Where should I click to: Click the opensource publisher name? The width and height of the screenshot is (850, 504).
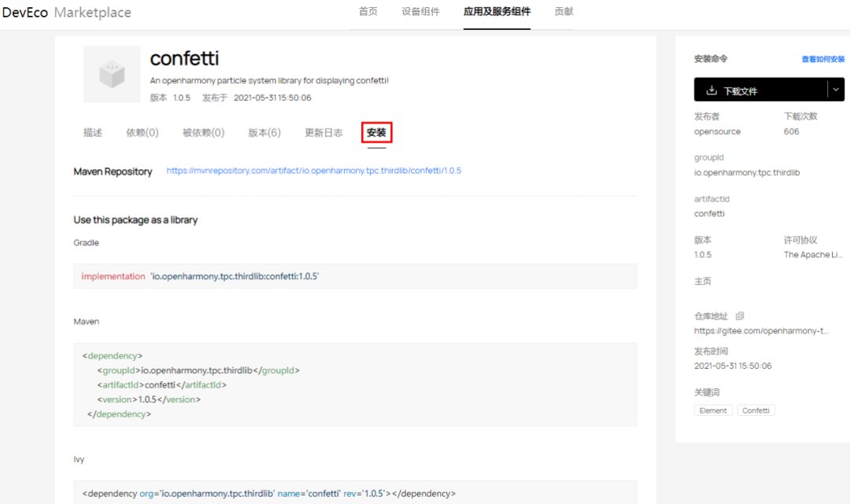point(717,131)
